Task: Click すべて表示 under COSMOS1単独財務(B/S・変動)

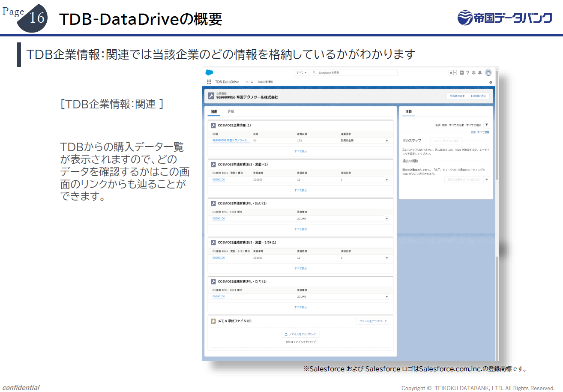Action: (x=301, y=190)
